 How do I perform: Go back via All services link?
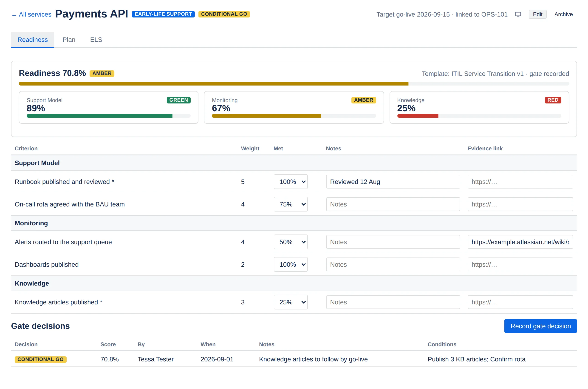click(31, 15)
